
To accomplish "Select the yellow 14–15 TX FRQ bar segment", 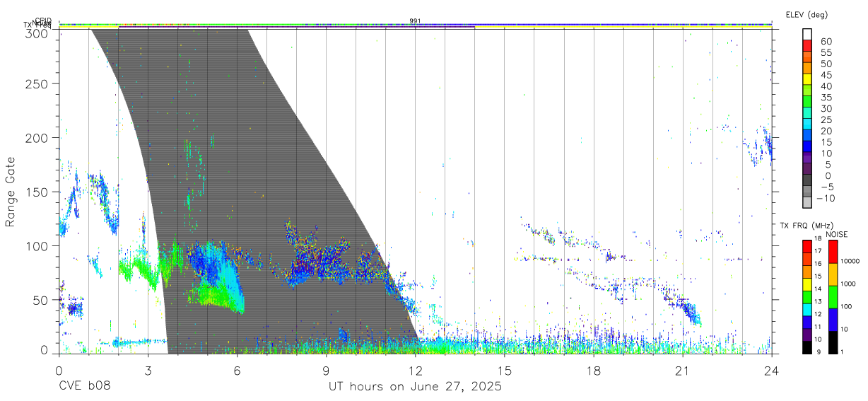I will (807, 284).
